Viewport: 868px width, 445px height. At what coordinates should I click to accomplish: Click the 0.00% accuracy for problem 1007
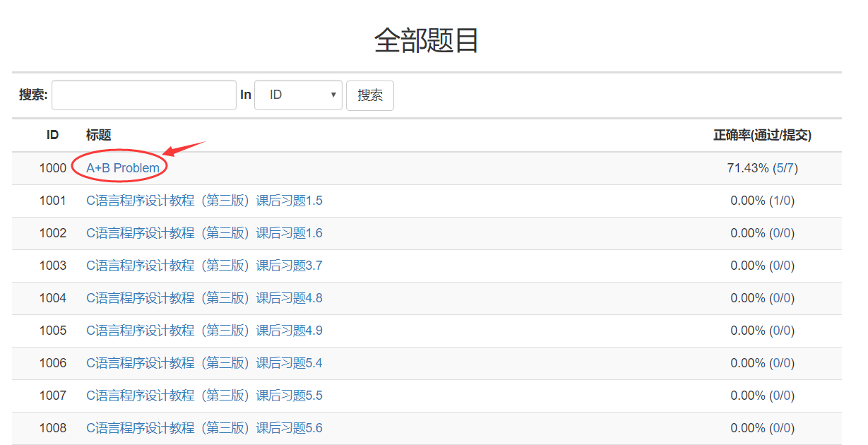(748, 396)
